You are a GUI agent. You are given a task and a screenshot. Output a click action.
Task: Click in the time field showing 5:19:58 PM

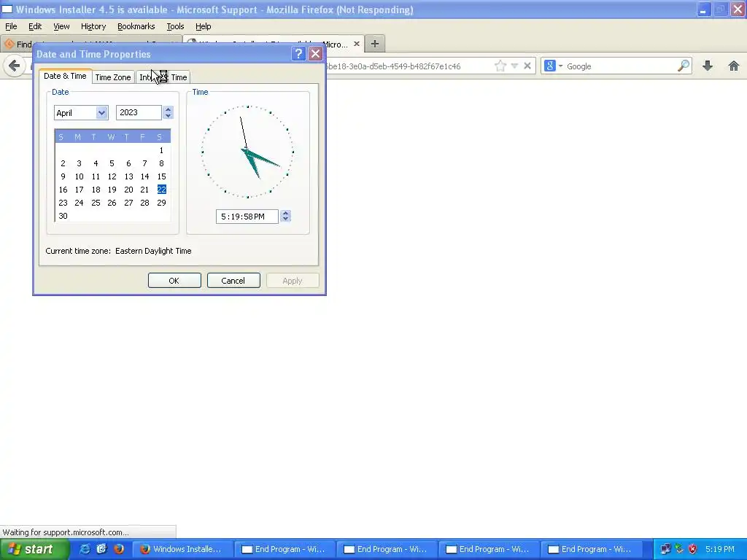click(x=247, y=216)
